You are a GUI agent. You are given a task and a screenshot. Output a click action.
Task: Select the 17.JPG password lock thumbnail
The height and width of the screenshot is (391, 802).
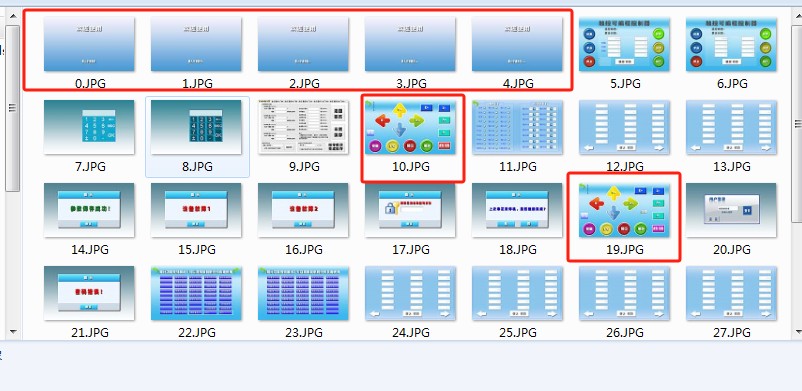[x=410, y=210]
